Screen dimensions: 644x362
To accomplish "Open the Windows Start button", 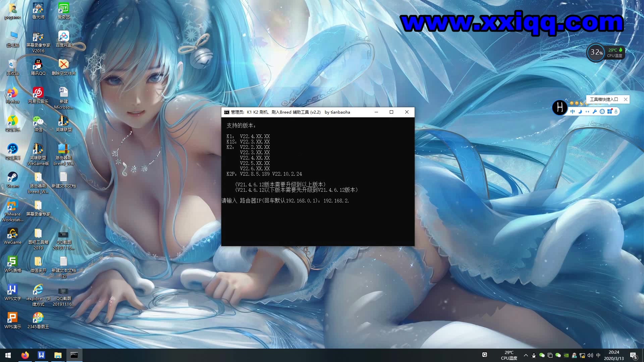I will [8, 355].
